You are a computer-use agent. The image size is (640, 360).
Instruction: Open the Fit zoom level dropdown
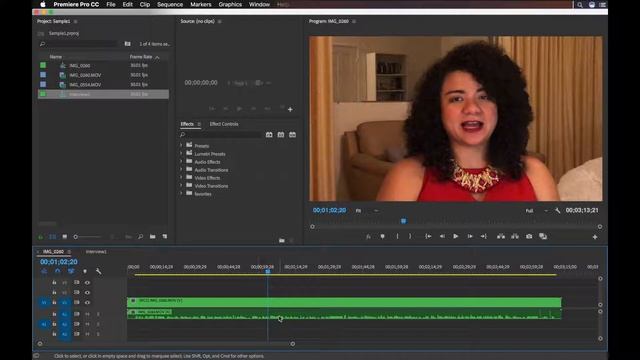[367, 211]
